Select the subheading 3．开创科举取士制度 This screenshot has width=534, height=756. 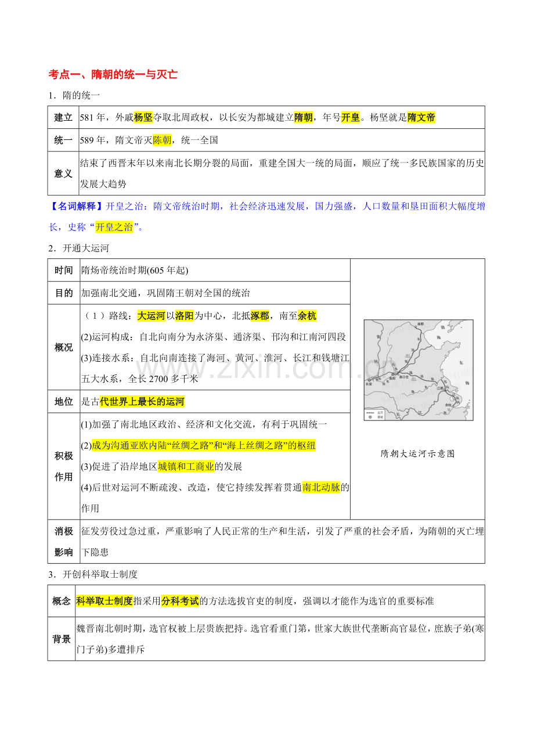point(93,574)
